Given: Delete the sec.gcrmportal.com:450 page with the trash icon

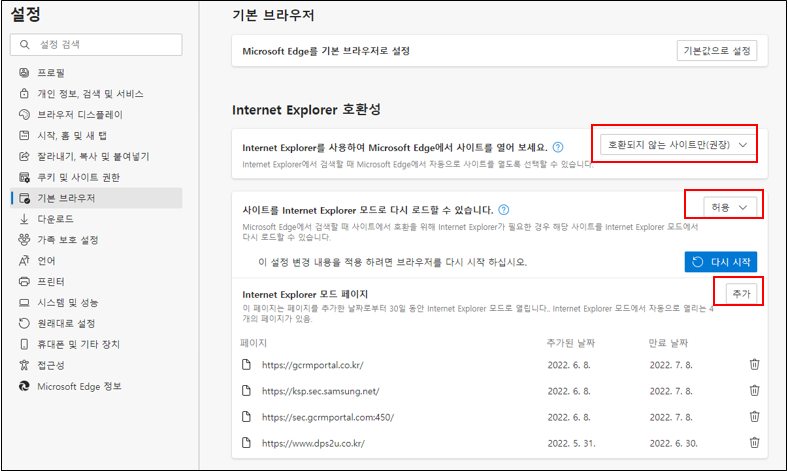Looking at the screenshot, I should 754,417.
